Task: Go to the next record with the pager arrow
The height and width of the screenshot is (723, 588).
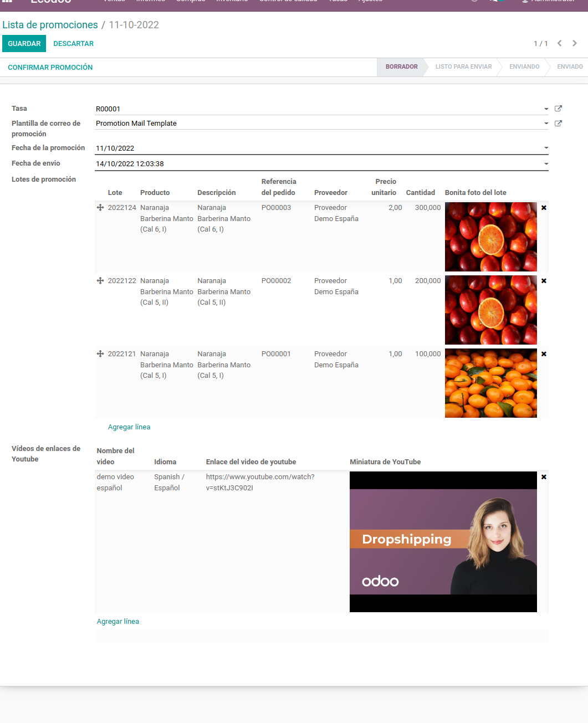Action: point(575,43)
